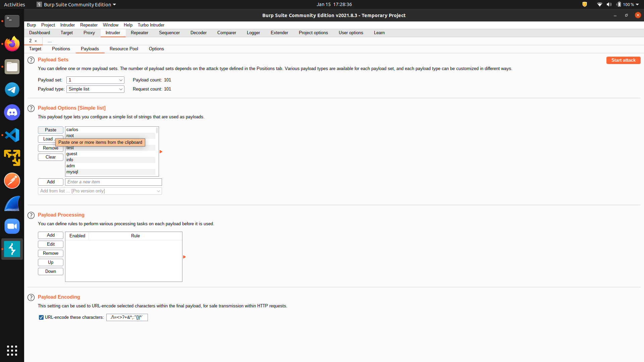Click Remove in Payload Processing
The width and height of the screenshot is (644, 362).
click(51, 253)
